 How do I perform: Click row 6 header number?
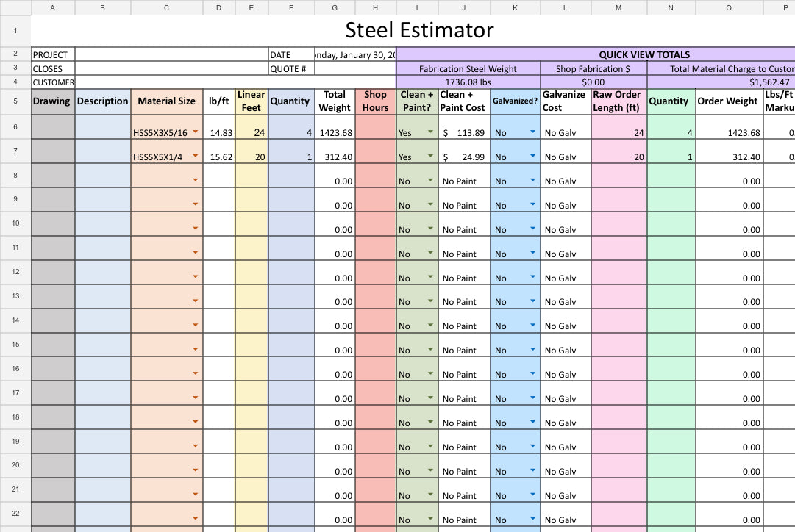point(15,126)
